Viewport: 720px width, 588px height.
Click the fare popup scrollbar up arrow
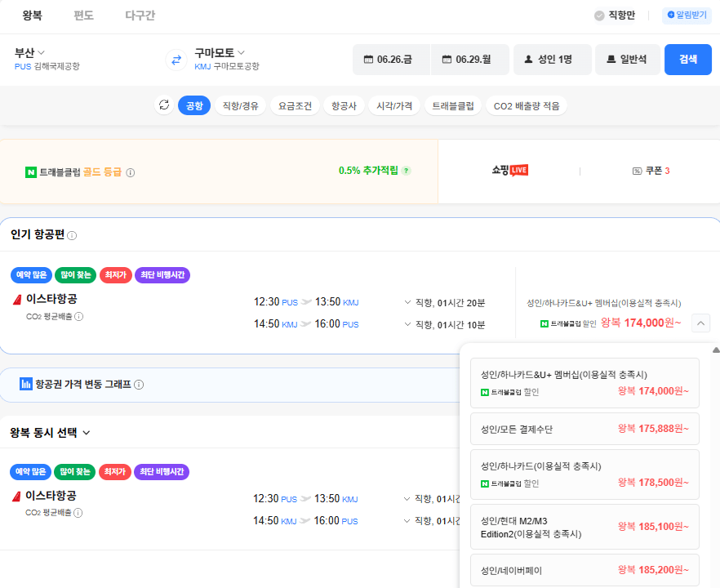pos(716,350)
